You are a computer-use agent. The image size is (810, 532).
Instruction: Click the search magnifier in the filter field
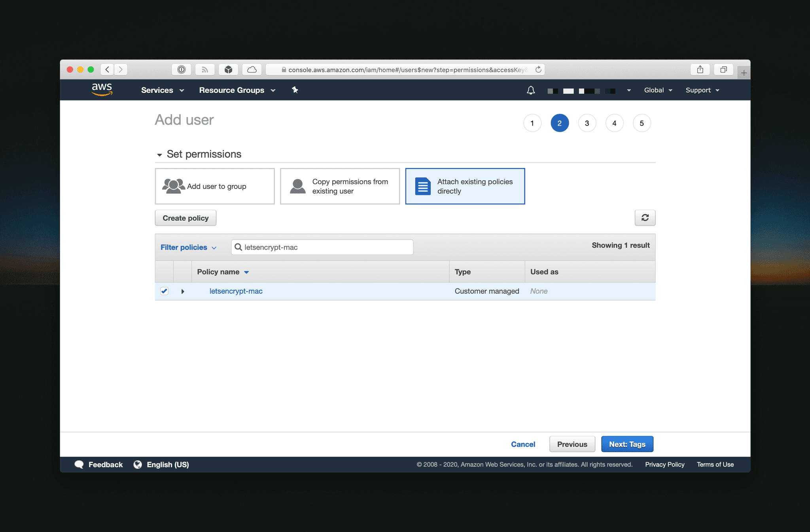[238, 247]
